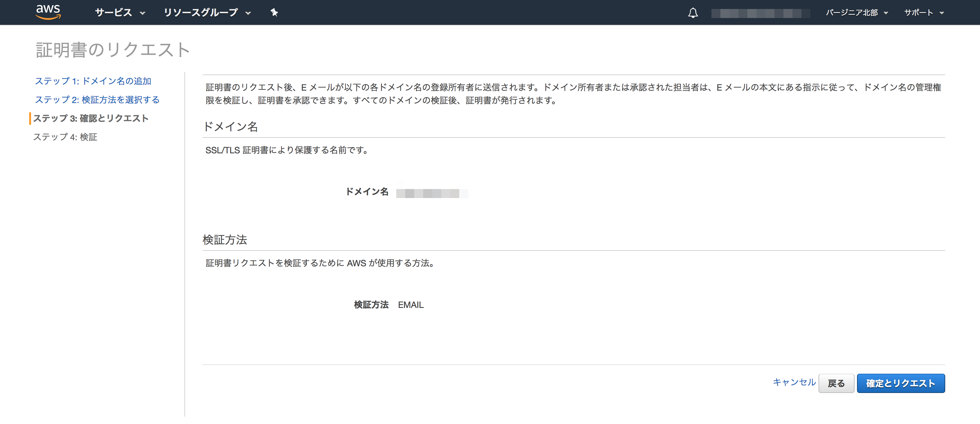Click the bold ドメイン名 field label
Screen dimensions: 980x424
pyautogui.click(x=367, y=192)
